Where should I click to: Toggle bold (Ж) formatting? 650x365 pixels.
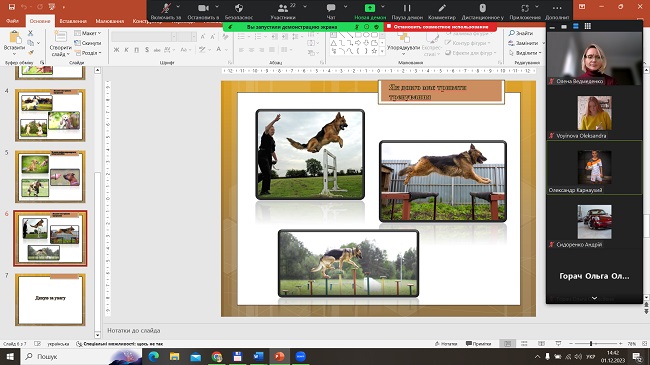(x=116, y=50)
